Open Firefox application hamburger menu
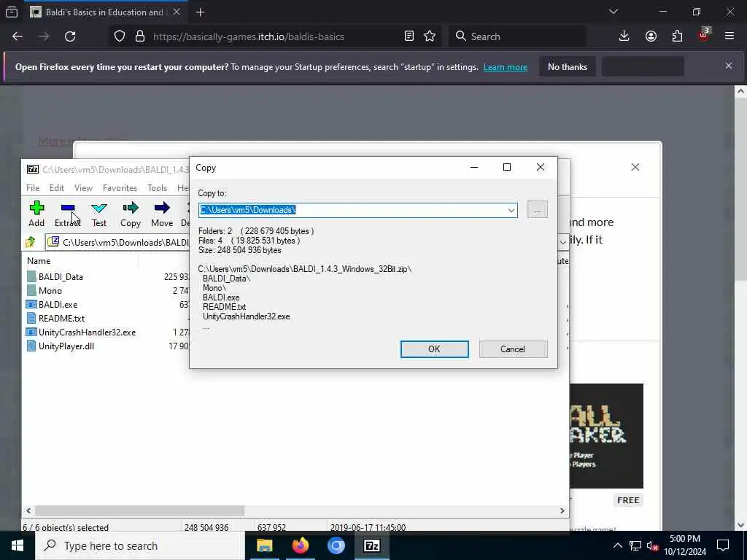 click(729, 36)
